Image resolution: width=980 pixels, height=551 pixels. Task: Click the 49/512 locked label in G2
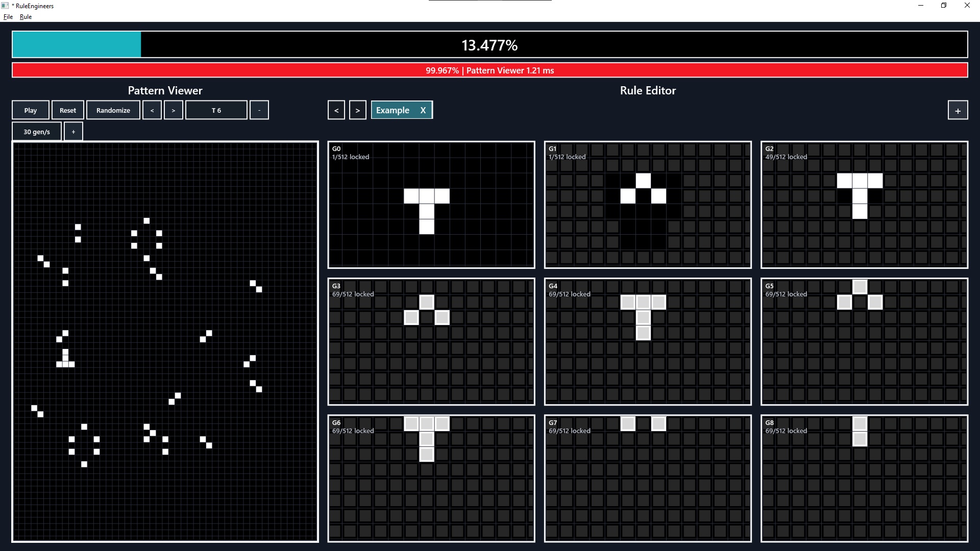click(x=786, y=157)
